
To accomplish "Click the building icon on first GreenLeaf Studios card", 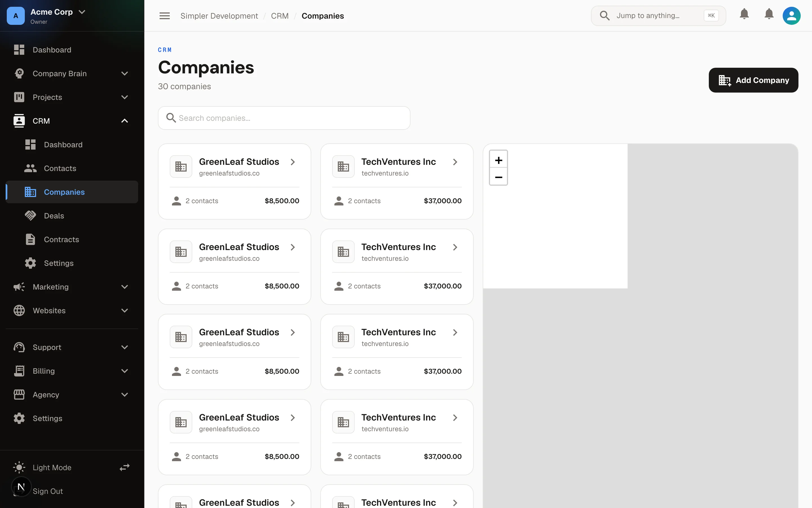I will point(181,166).
